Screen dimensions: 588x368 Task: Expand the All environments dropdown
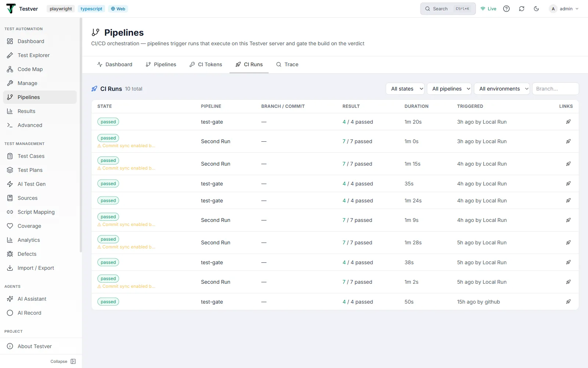502,89
